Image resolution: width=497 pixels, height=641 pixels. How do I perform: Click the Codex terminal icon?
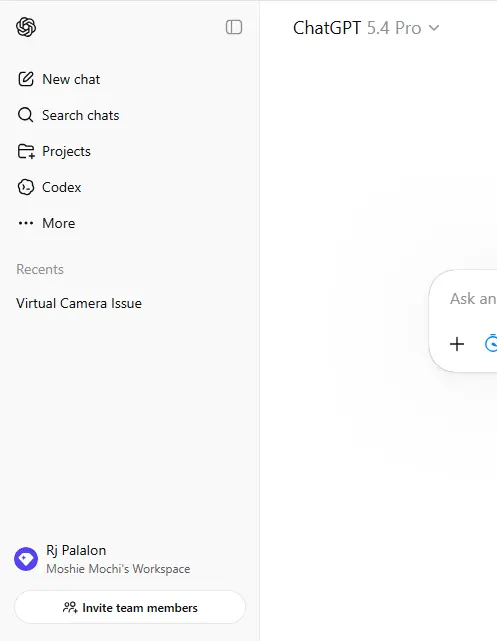[26, 187]
